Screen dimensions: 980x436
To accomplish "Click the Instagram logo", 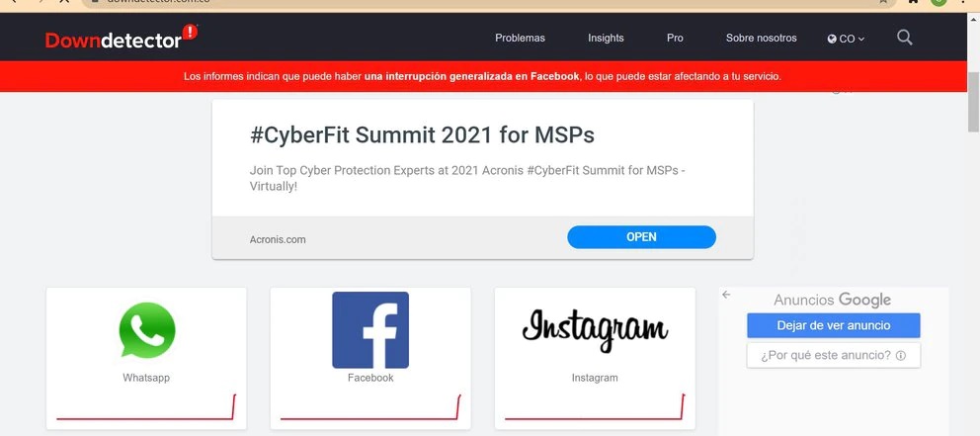I will [x=595, y=330].
